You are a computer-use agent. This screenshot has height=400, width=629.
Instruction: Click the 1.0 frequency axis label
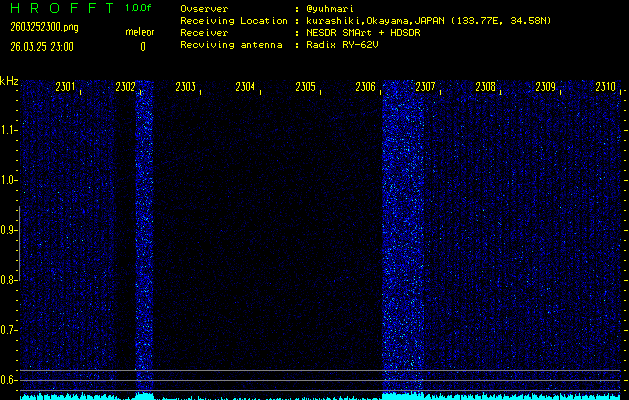pyautogui.click(x=9, y=180)
